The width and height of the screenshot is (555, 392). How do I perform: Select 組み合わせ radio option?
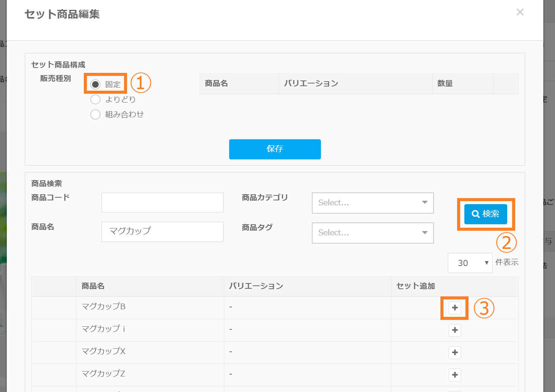pyautogui.click(x=96, y=114)
